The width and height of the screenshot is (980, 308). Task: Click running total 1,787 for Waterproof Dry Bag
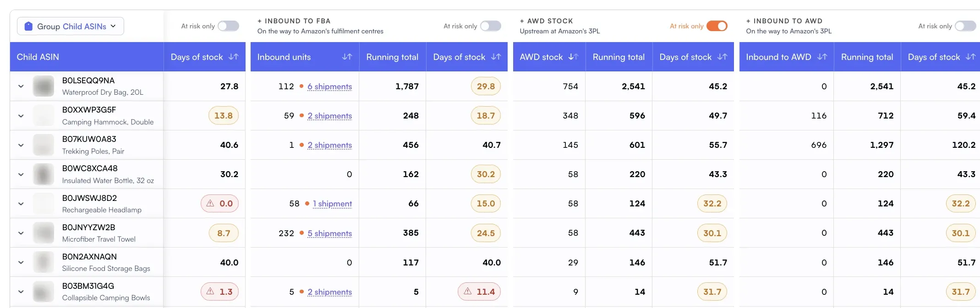[x=407, y=86]
